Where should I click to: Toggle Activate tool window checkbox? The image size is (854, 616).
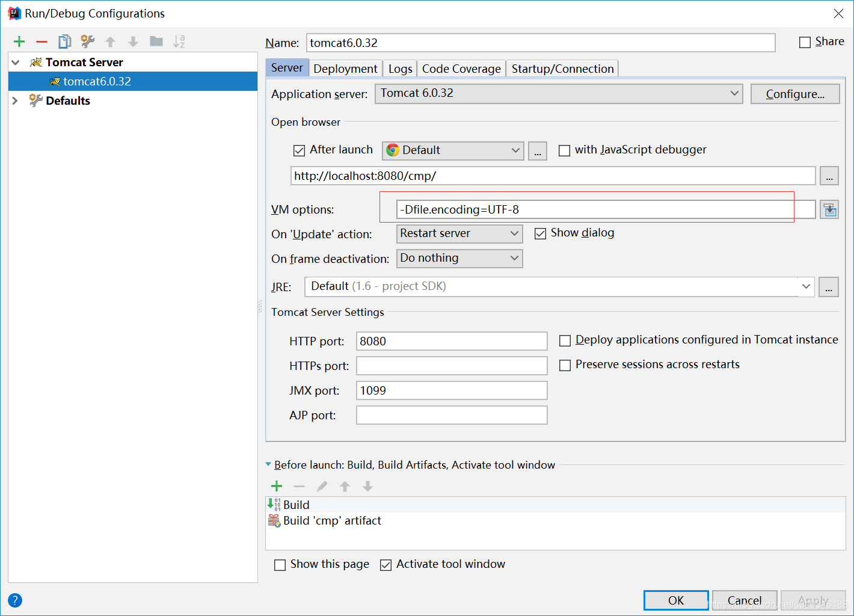pos(386,565)
